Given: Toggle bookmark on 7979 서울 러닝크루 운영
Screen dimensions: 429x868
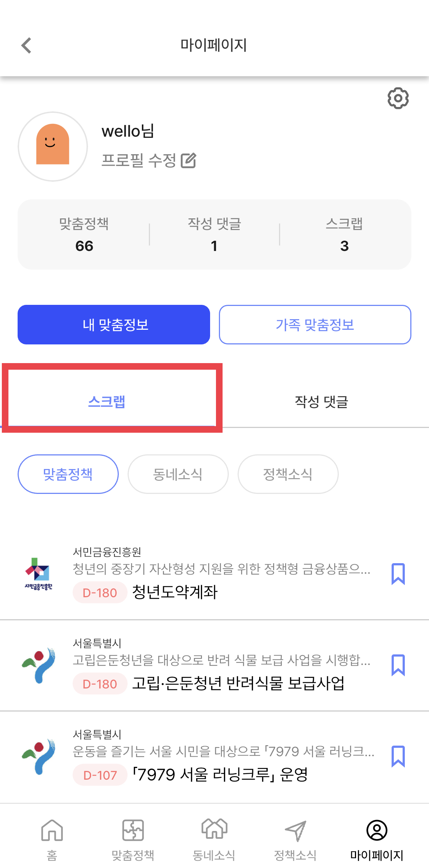Looking at the screenshot, I should [x=398, y=756].
